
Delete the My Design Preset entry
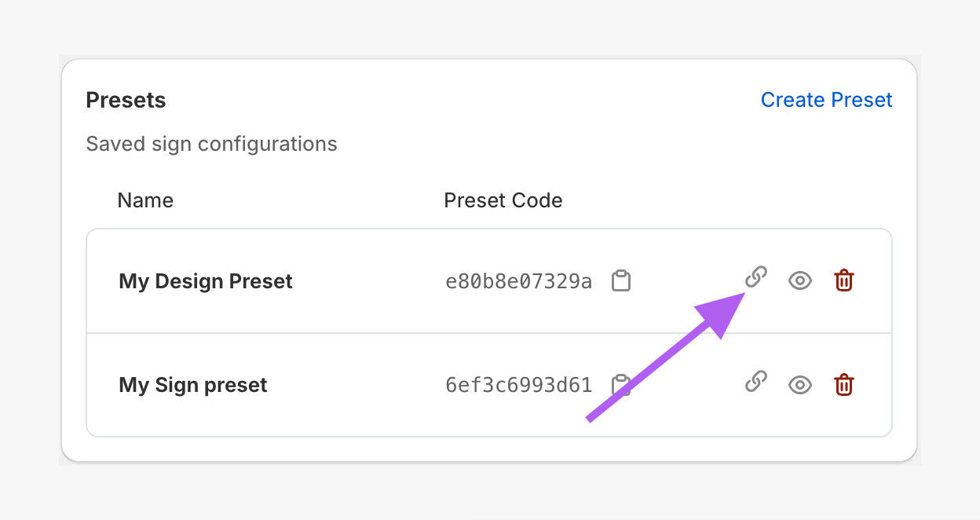click(x=843, y=280)
